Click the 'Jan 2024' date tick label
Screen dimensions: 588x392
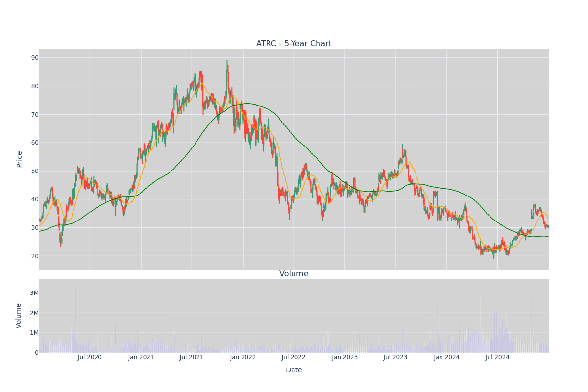447,357
